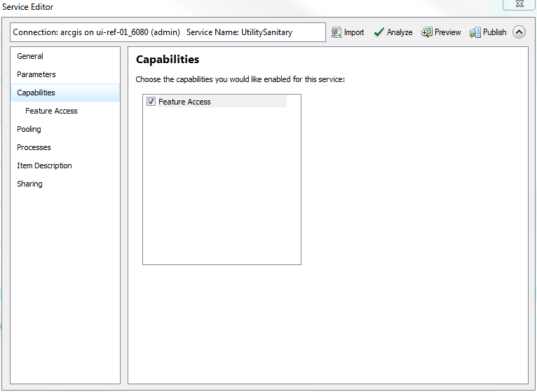Click the Preview text label
537x392 pixels.
(x=447, y=32)
